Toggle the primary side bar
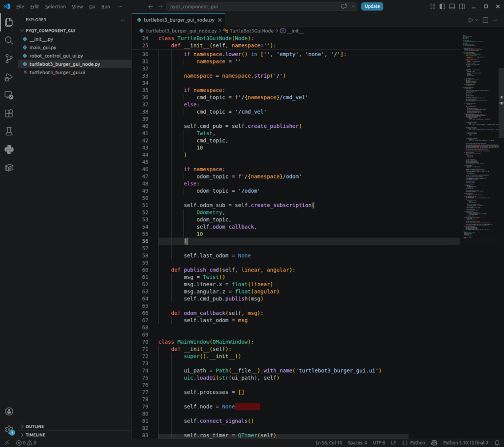 (x=442, y=6)
